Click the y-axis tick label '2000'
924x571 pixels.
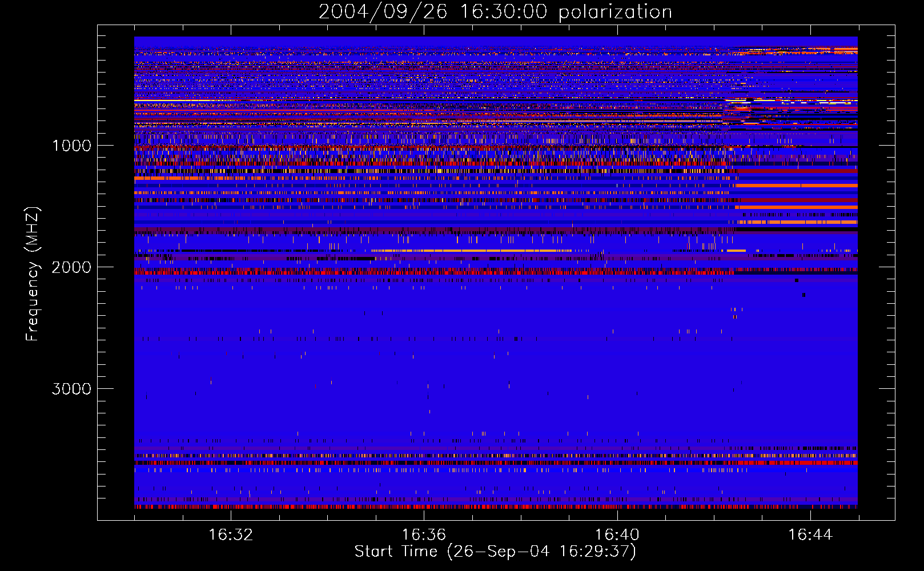tap(71, 267)
